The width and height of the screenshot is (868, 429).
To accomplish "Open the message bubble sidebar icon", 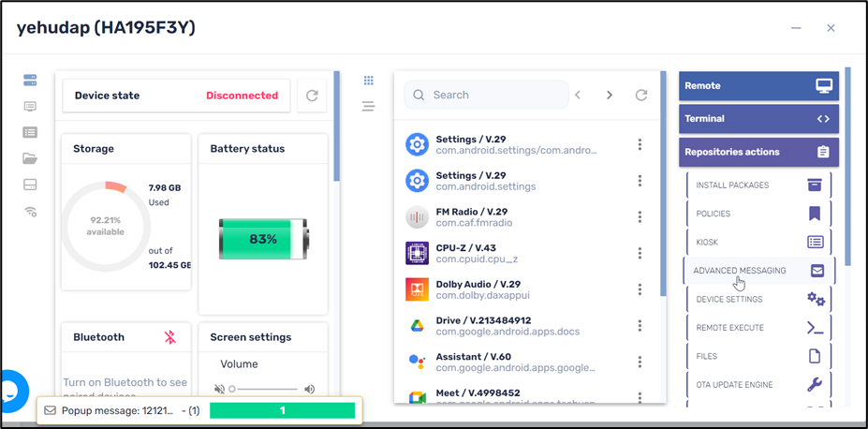I will point(30,106).
